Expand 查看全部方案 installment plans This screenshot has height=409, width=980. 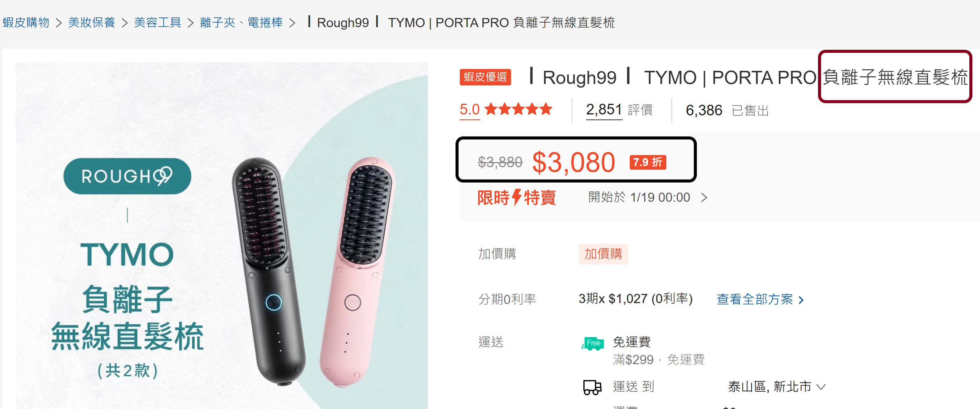[760, 299]
